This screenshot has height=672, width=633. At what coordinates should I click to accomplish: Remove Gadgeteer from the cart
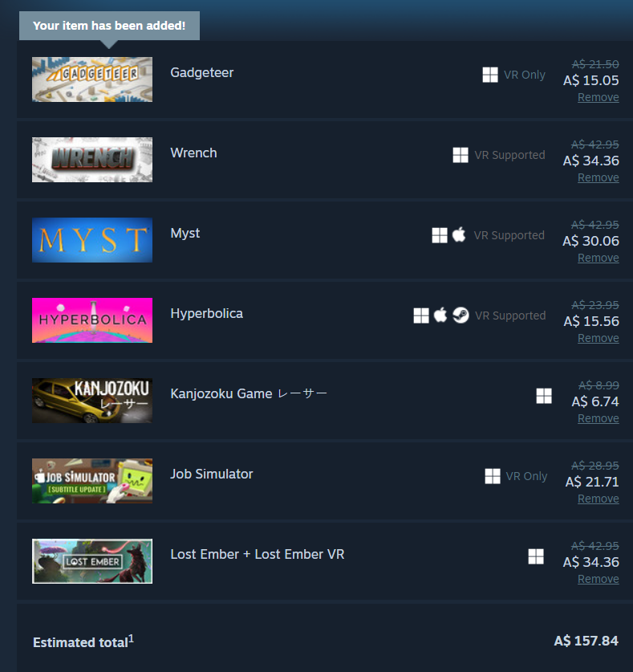pyautogui.click(x=598, y=97)
